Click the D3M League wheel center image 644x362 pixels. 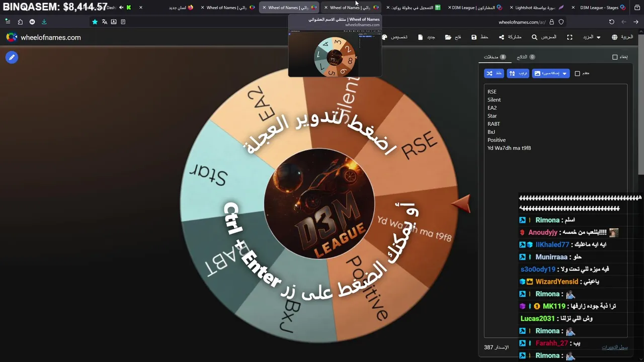point(319,203)
